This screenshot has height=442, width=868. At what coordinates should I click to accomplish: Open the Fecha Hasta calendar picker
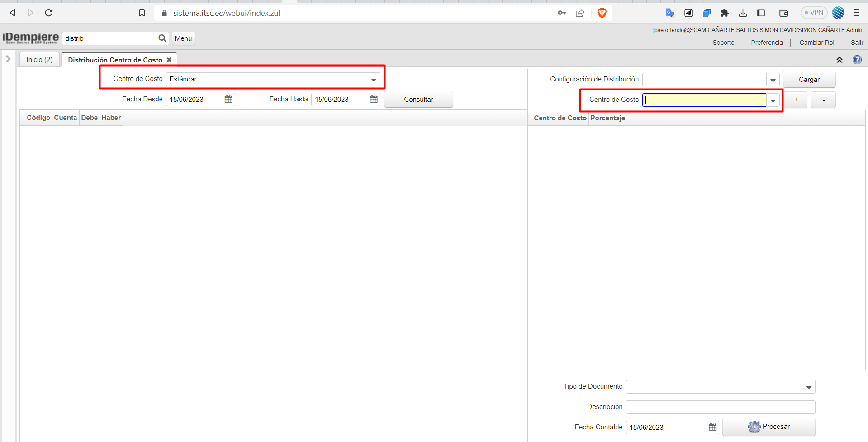[374, 99]
